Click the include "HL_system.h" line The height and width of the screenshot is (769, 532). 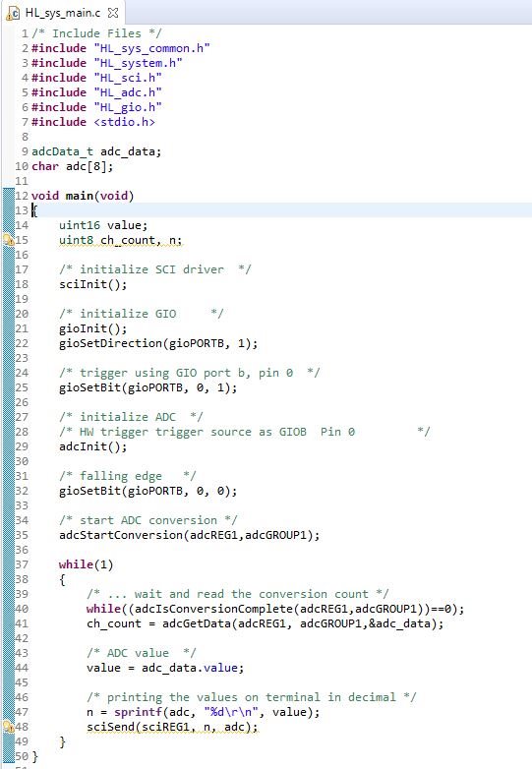click(107, 63)
